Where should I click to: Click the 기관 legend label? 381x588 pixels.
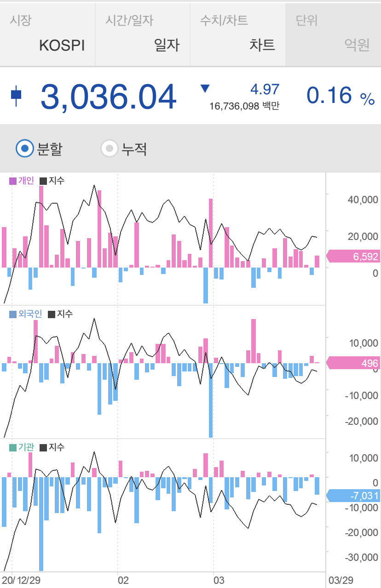click(x=26, y=447)
